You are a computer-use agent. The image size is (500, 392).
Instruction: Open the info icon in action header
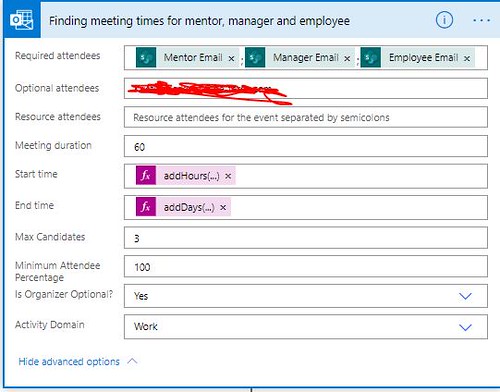pyautogui.click(x=444, y=20)
